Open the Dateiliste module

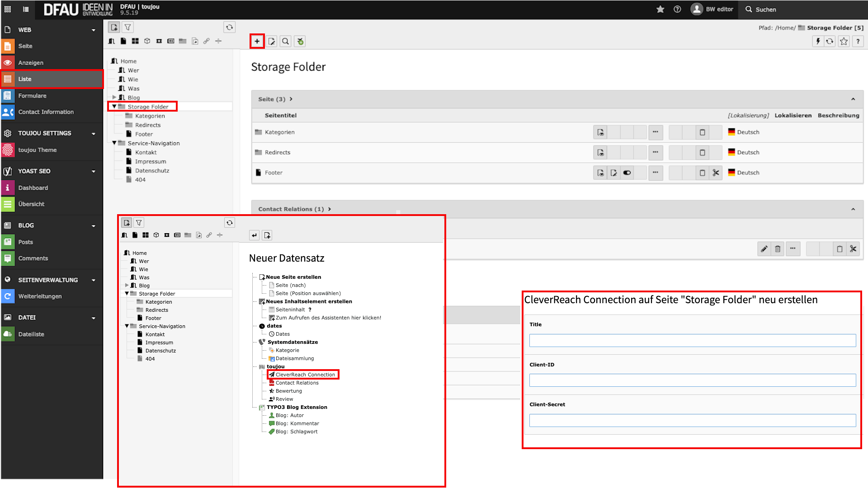[31, 334]
